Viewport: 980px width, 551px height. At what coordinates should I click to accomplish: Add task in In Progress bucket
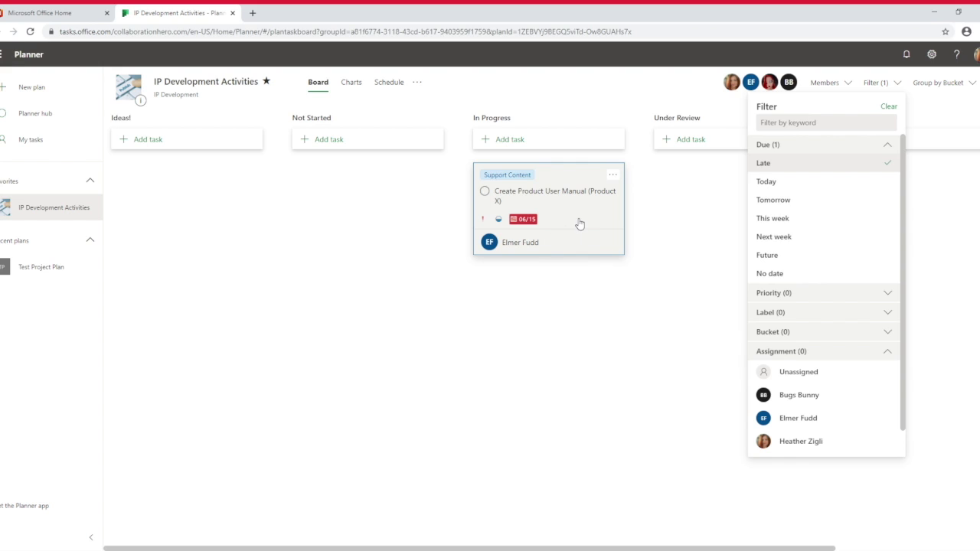(x=549, y=139)
